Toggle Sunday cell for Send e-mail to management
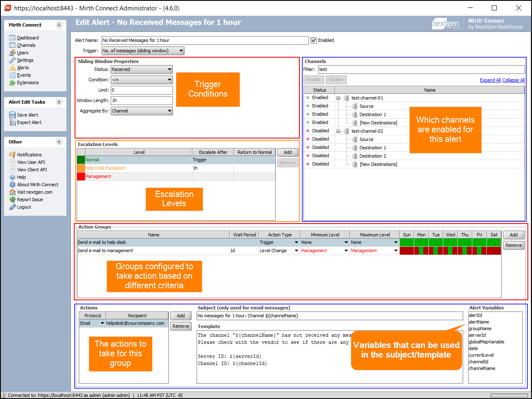 [407, 251]
